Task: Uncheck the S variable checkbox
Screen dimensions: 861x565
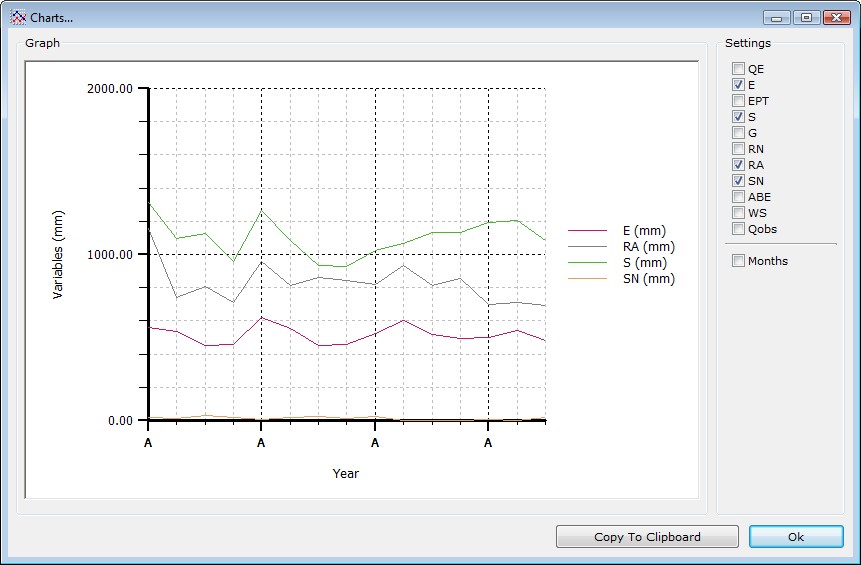Action: point(738,117)
